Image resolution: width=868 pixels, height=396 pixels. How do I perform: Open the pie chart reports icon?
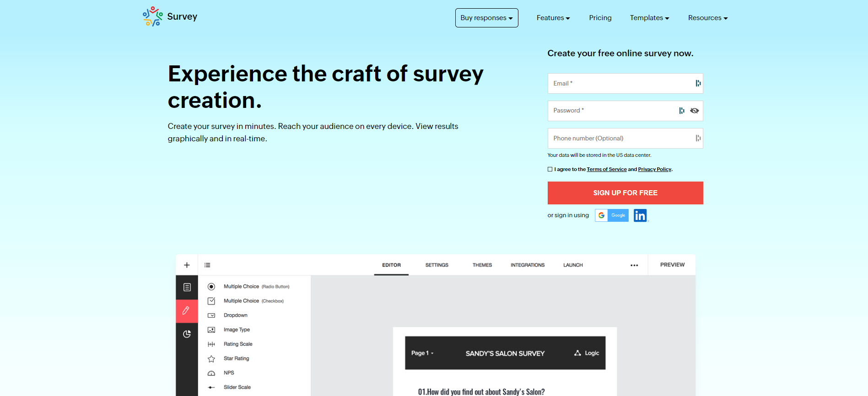coord(187,334)
